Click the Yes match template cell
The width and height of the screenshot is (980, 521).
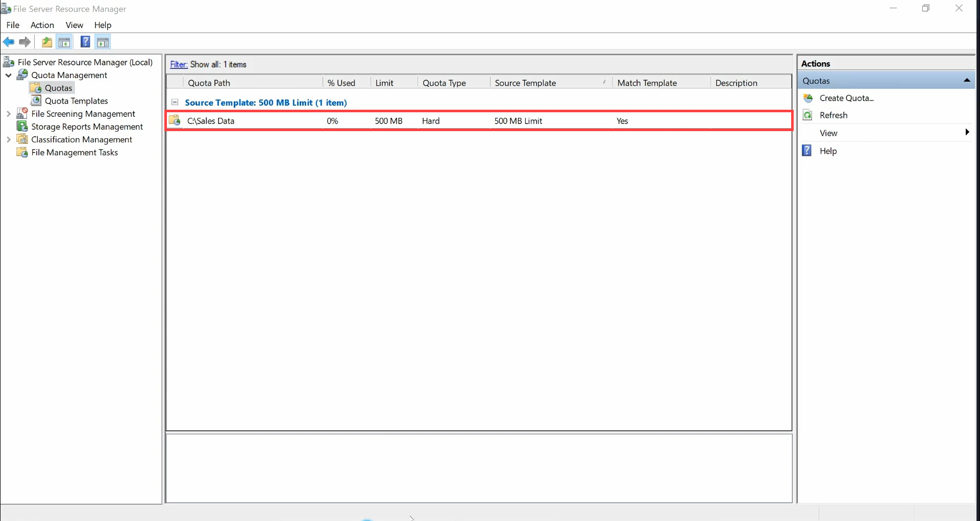[622, 121]
